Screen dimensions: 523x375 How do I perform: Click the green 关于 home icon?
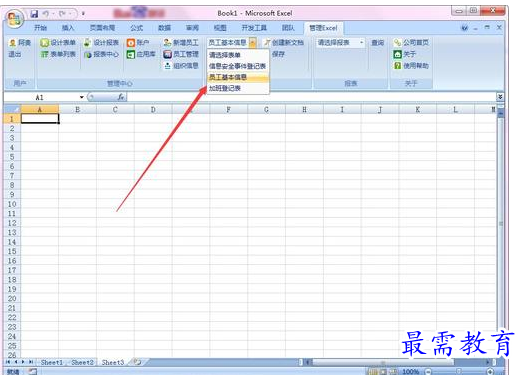click(397, 54)
